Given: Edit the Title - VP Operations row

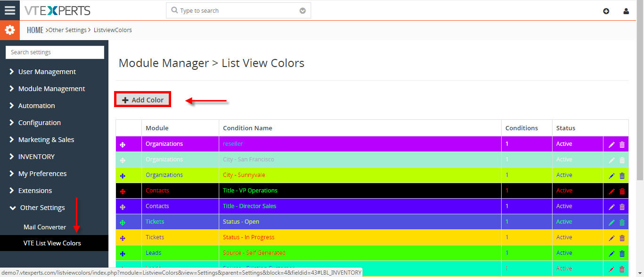Looking at the screenshot, I should (x=612, y=191).
